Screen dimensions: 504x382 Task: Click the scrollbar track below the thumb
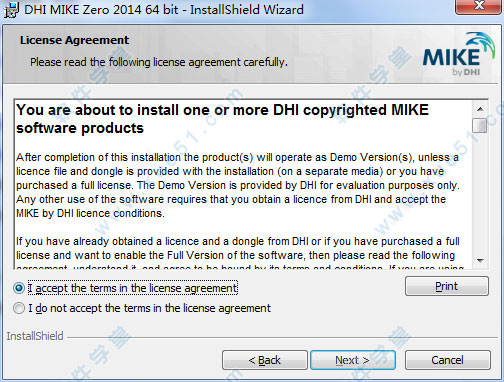tap(480, 193)
